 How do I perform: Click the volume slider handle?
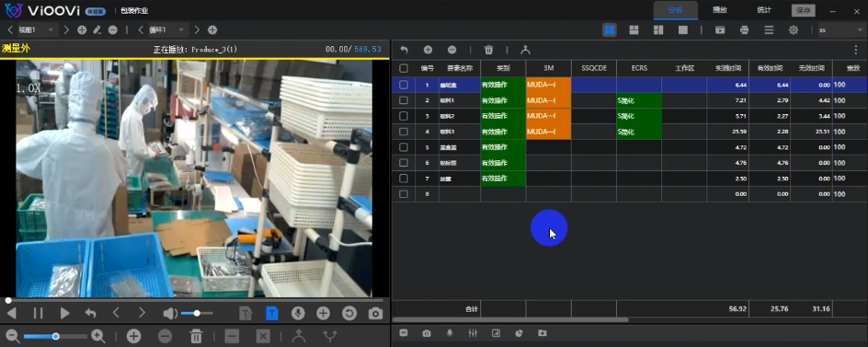click(x=197, y=313)
